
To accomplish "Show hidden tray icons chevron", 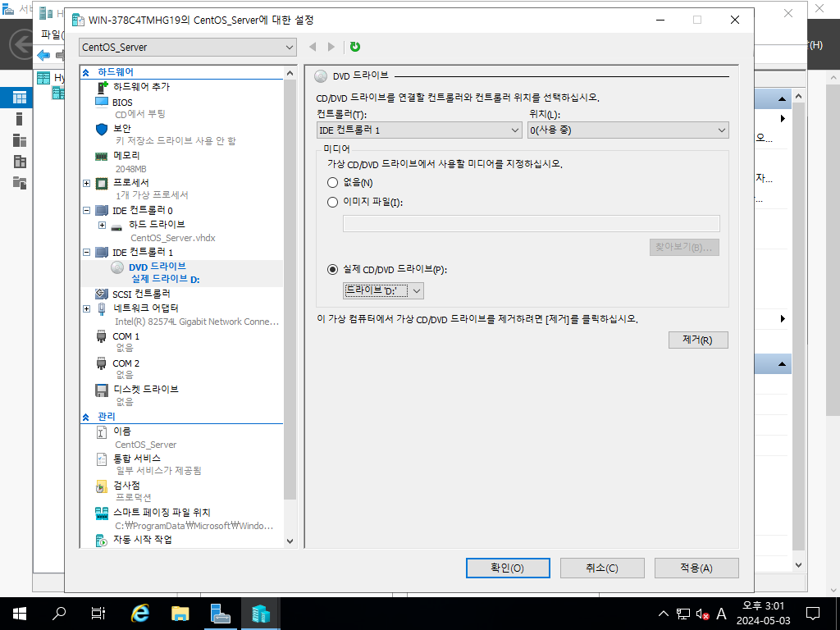I will point(663,614).
